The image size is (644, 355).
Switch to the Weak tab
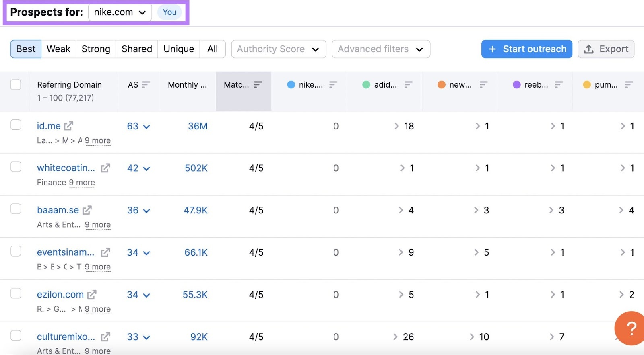click(x=58, y=49)
